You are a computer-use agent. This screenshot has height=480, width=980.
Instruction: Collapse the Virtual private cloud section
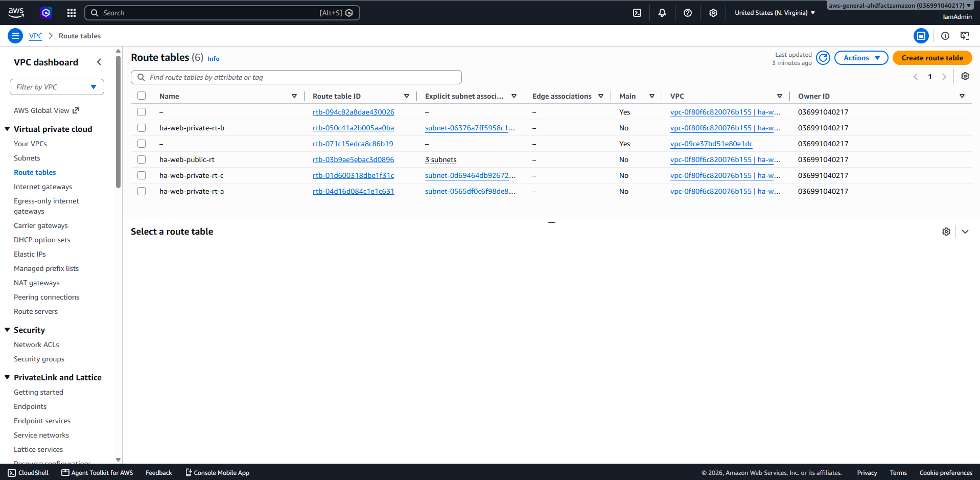tap(7, 129)
